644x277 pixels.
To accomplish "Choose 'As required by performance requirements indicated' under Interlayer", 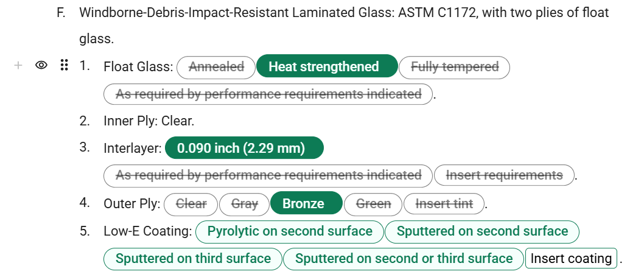I will (x=268, y=175).
